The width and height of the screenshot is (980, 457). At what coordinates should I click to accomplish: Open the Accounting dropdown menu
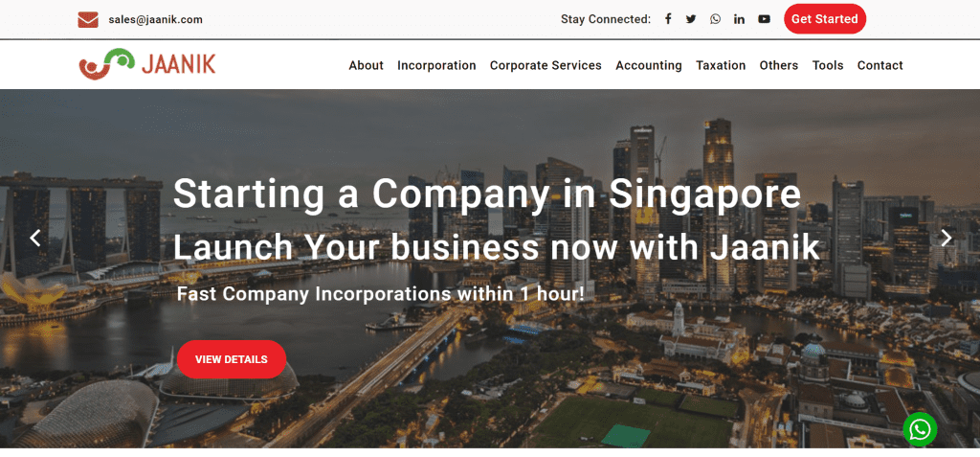coord(649,65)
